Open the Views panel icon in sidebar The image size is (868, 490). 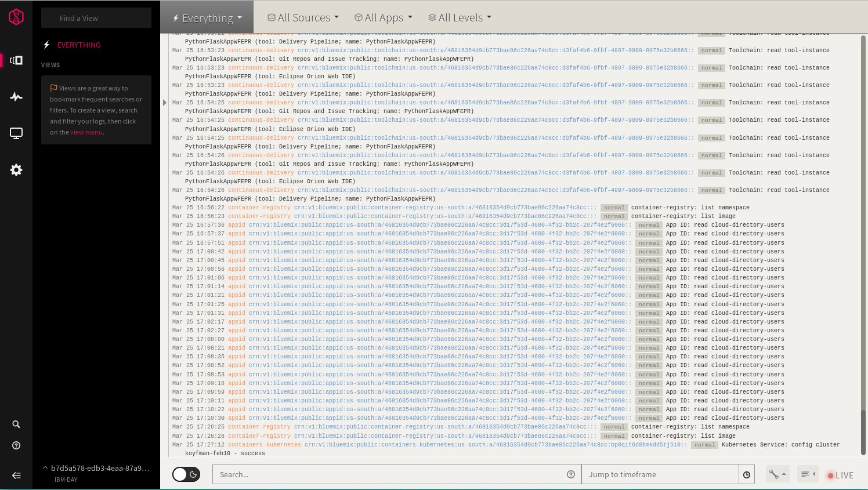click(16, 60)
